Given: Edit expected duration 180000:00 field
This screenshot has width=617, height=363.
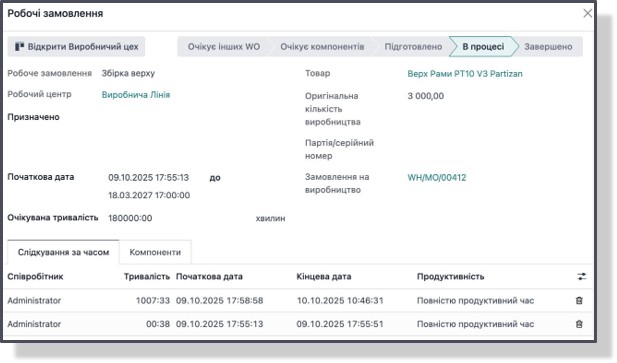Looking at the screenshot, I should (x=130, y=218).
